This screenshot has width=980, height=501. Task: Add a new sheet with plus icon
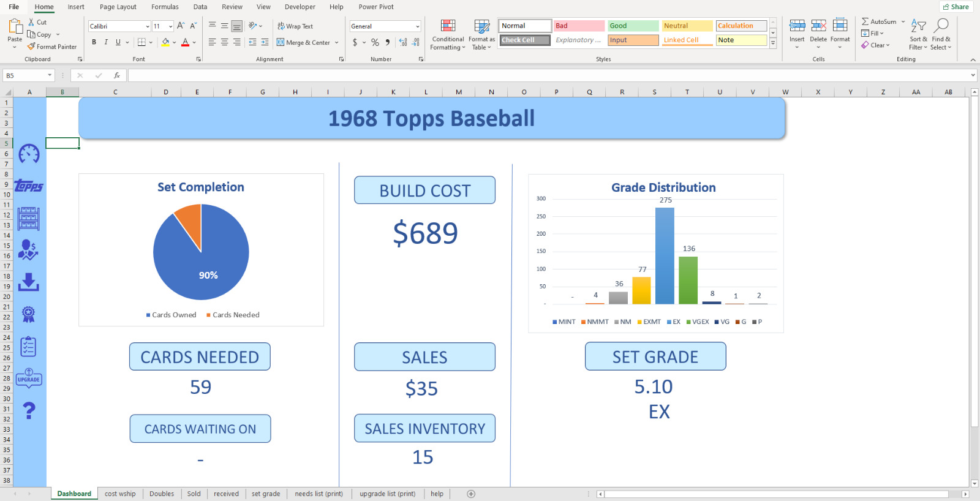click(x=471, y=494)
